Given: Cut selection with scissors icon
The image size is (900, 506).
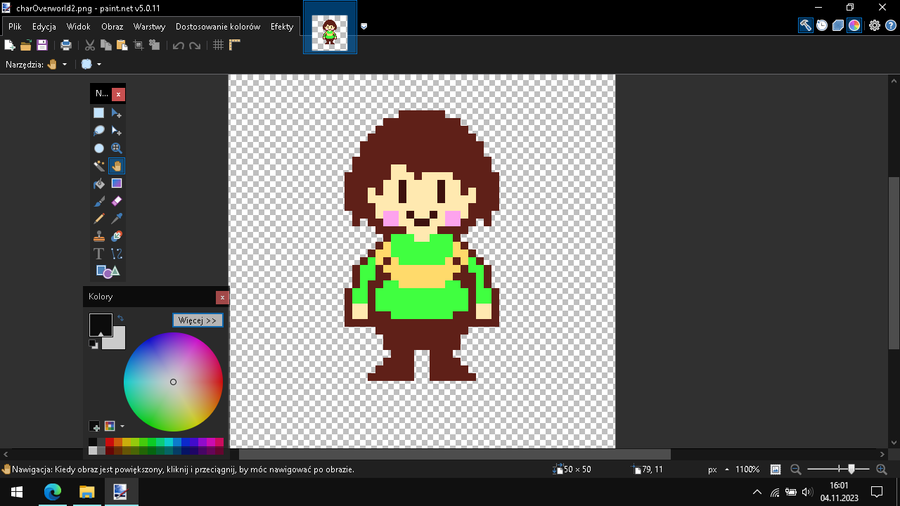Looking at the screenshot, I should click(x=90, y=45).
